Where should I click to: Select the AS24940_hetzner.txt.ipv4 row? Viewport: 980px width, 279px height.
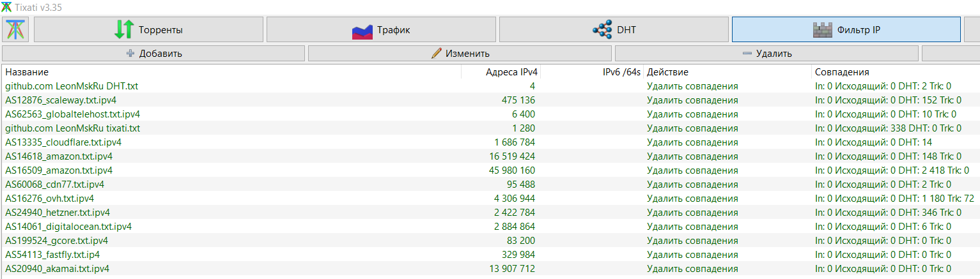pyautogui.click(x=490, y=213)
